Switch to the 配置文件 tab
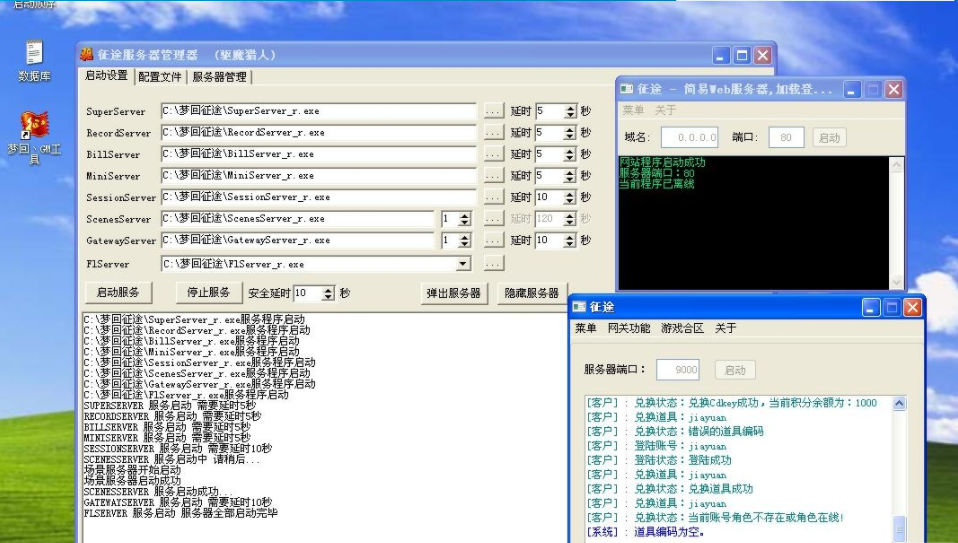This screenshot has height=543, width=958. point(160,77)
